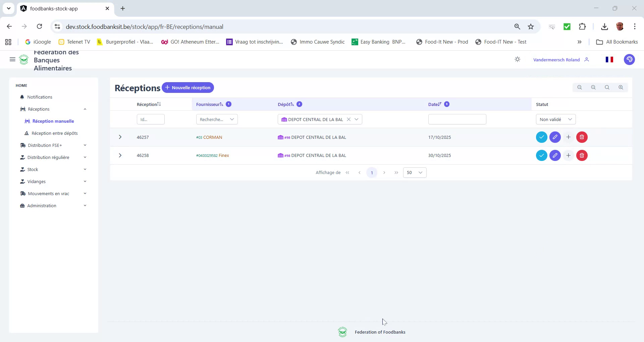Open the Administration sidebar section
Image resolution: width=644 pixels, height=342 pixels.
point(42,206)
